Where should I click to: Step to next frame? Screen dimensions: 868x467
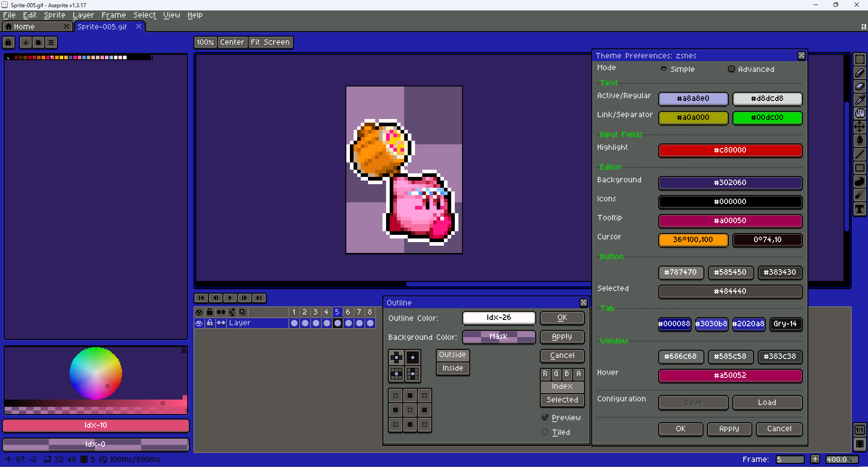[244, 298]
